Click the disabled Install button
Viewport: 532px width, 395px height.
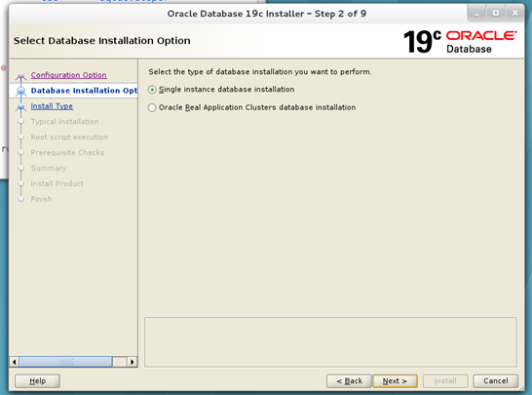tap(445, 381)
